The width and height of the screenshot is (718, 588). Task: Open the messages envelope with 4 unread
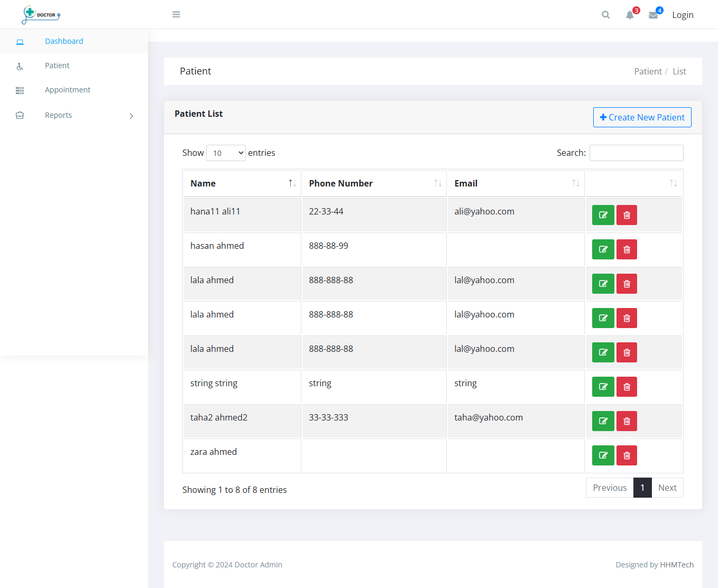(653, 14)
